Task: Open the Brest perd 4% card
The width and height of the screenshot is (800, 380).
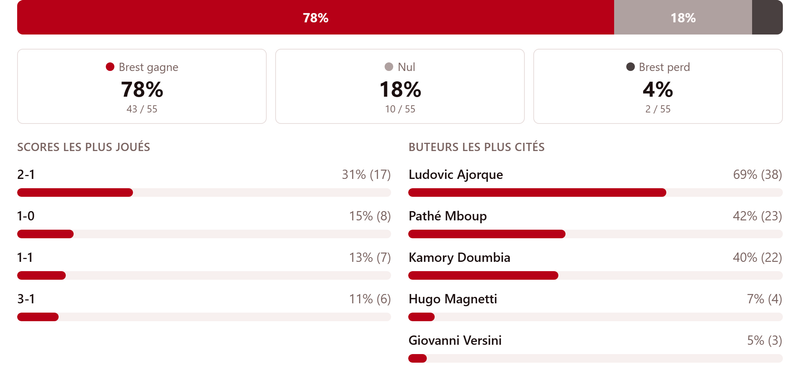Action: click(658, 86)
